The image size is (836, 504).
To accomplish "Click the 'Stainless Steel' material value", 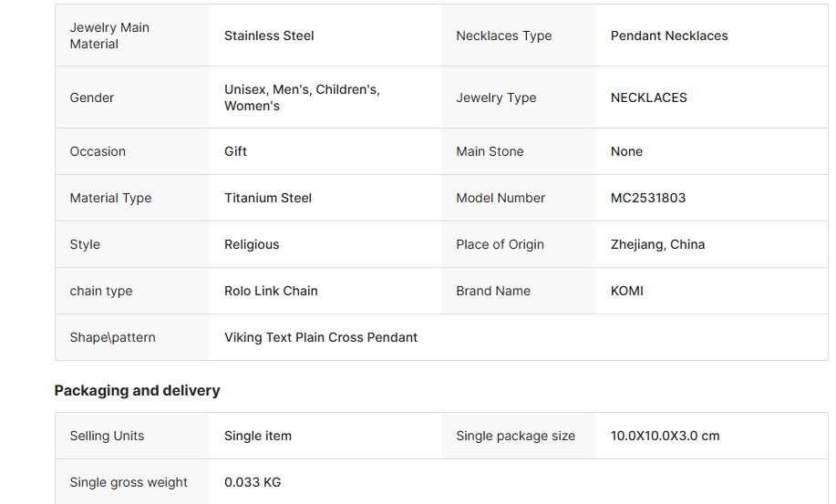I will click(269, 36).
